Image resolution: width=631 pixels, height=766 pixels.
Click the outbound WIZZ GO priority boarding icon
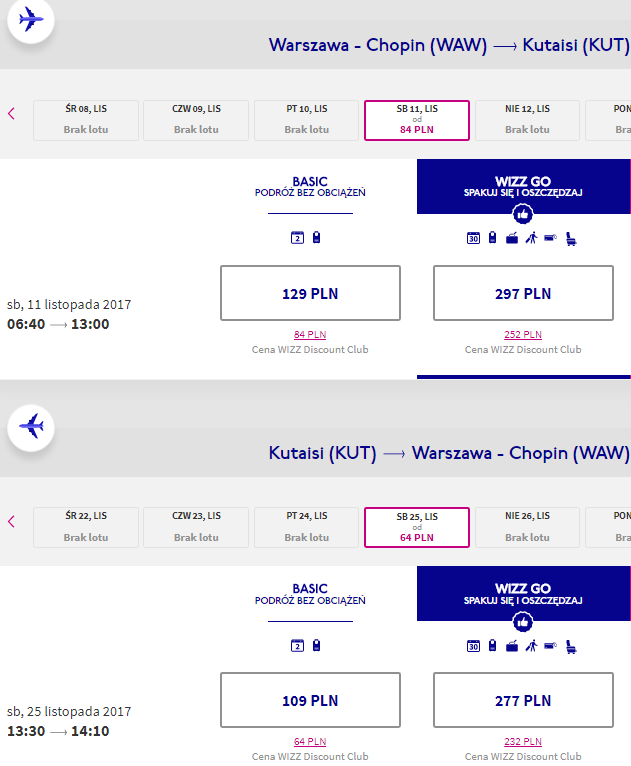click(x=532, y=238)
